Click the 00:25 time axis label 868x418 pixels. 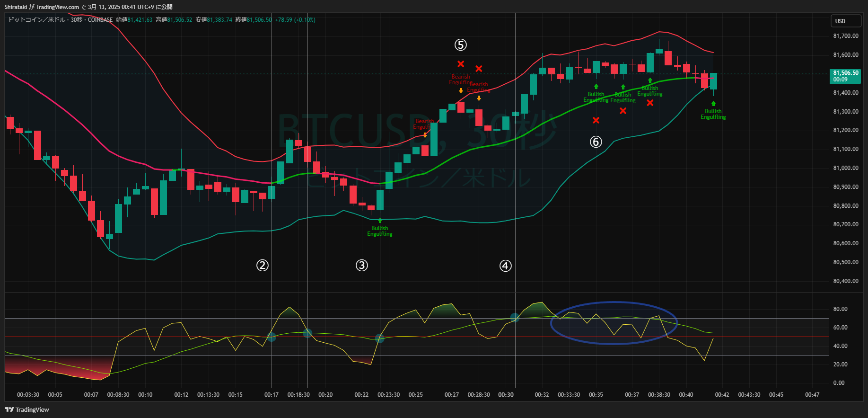pos(416,395)
